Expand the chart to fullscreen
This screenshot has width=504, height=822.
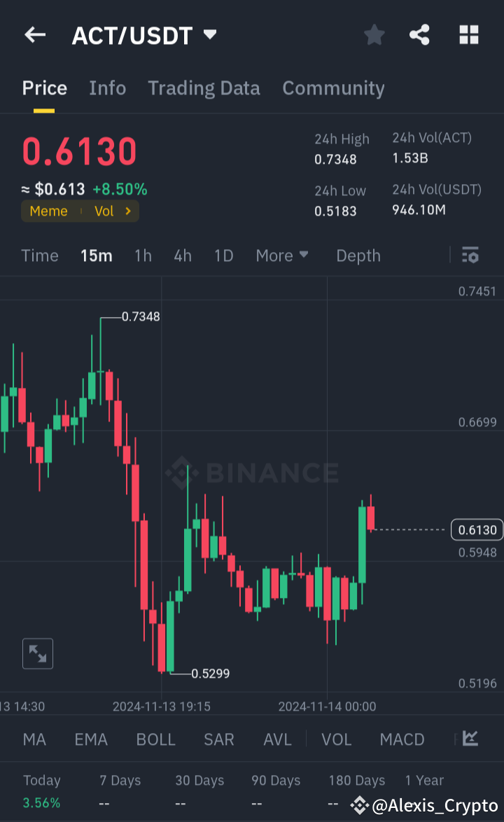[37, 653]
